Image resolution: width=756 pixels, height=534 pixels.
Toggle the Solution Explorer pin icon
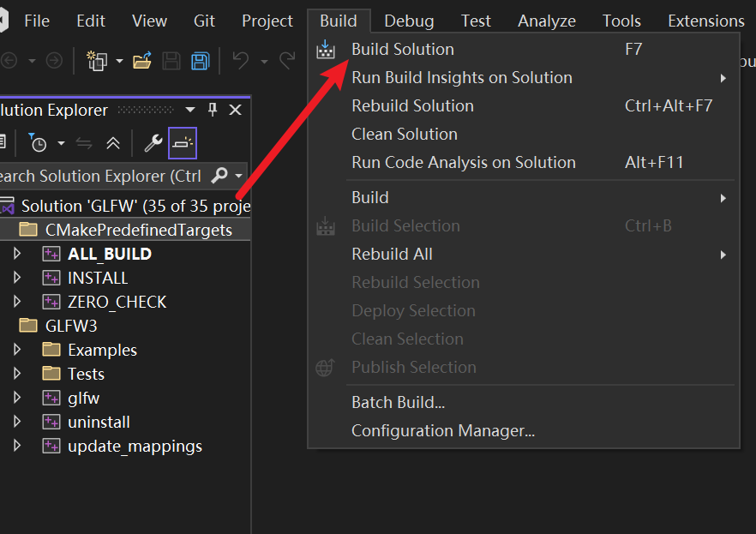(x=213, y=110)
